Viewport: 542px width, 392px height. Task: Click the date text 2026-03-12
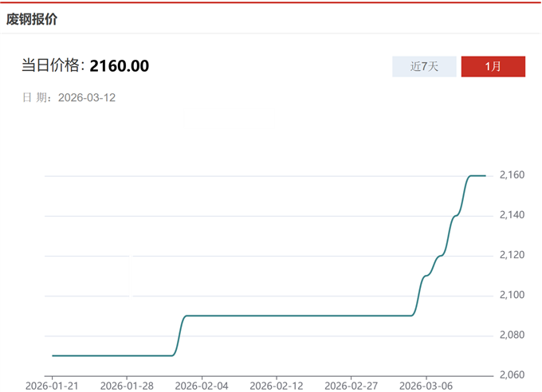click(87, 97)
